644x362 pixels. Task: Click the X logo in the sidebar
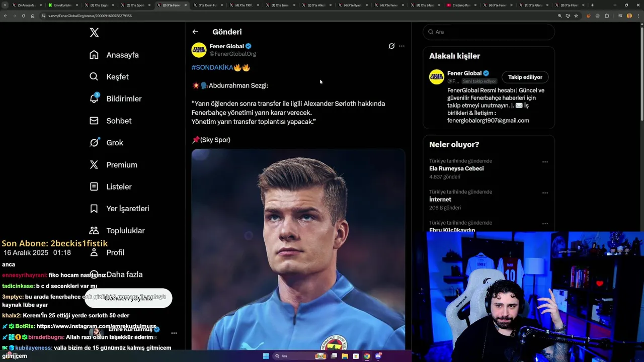point(94,33)
